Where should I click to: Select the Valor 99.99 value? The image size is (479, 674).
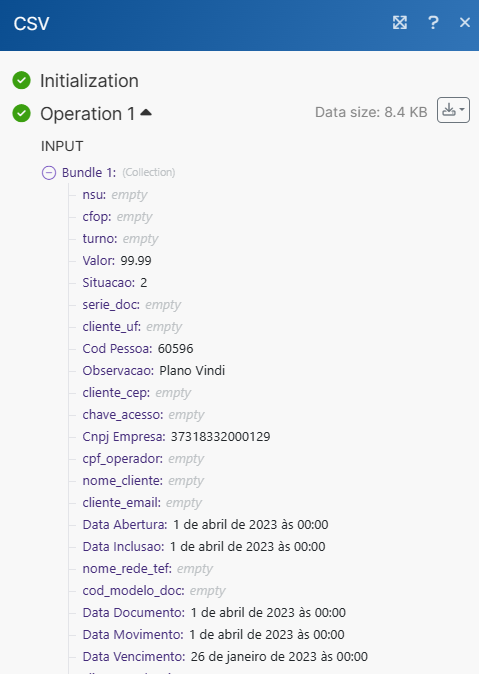(x=136, y=260)
